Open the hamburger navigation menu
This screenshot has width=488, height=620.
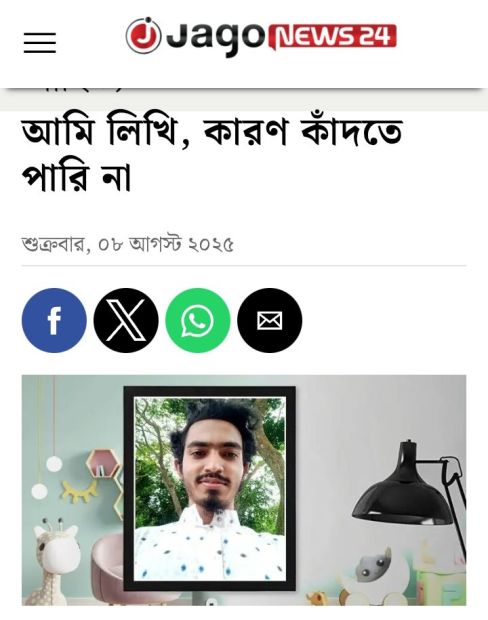click(40, 42)
